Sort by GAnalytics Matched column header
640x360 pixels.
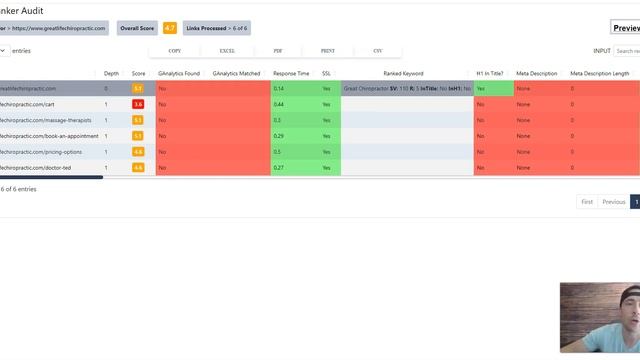tap(236, 73)
